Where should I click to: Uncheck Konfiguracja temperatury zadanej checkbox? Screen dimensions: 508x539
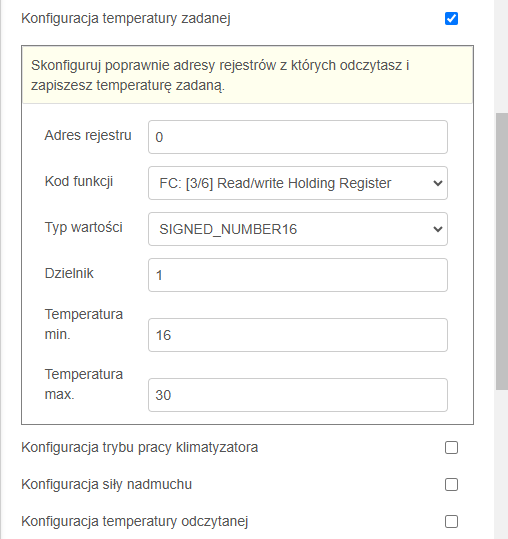coord(451,19)
